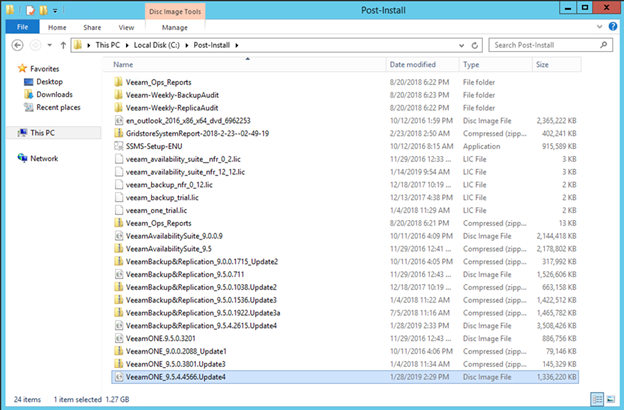Click the Properties quick access icon
Image resolution: width=624 pixels, height=410 pixels.
pyautogui.click(x=30, y=10)
